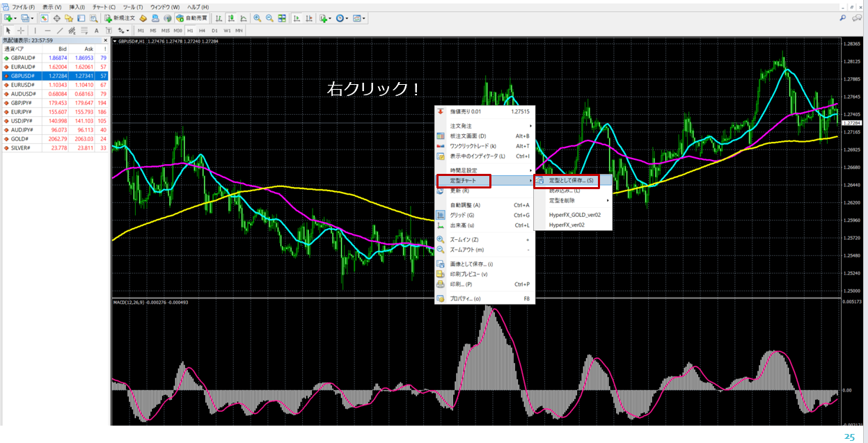Select the trendline drawing tool
Image resolution: width=868 pixels, height=443 pixels.
[x=60, y=31]
